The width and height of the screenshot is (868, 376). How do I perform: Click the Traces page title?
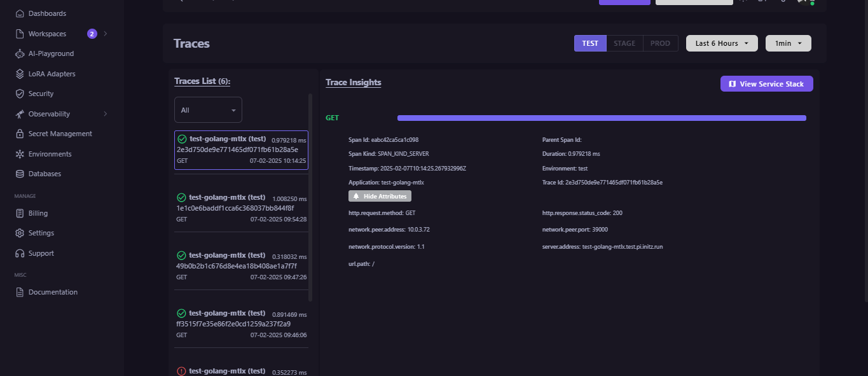[191, 44]
